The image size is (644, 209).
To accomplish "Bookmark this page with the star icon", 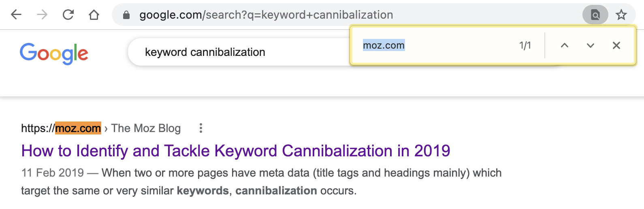I will tap(621, 15).
